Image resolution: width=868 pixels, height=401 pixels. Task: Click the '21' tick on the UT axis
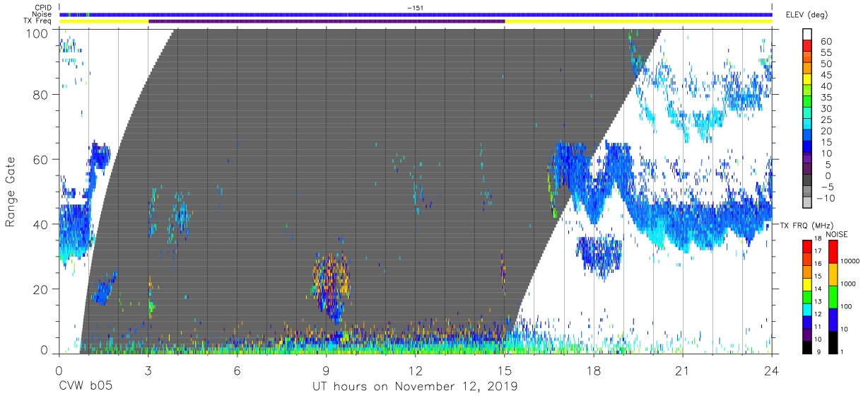pyautogui.click(x=682, y=370)
